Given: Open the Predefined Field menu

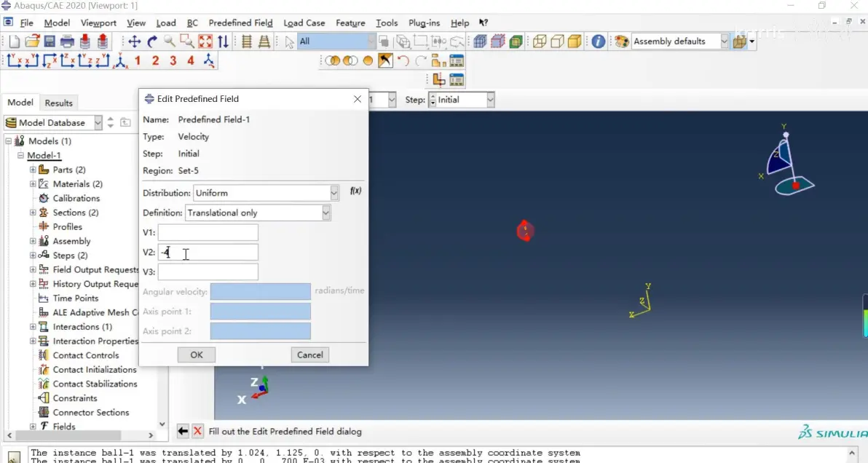Looking at the screenshot, I should pyautogui.click(x=240, y=23).
